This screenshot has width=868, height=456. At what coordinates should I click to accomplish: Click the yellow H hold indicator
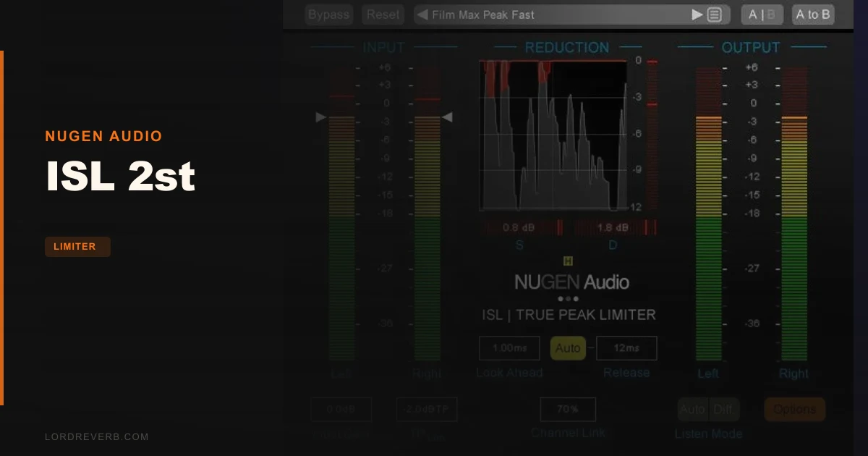tap(568, 261)
